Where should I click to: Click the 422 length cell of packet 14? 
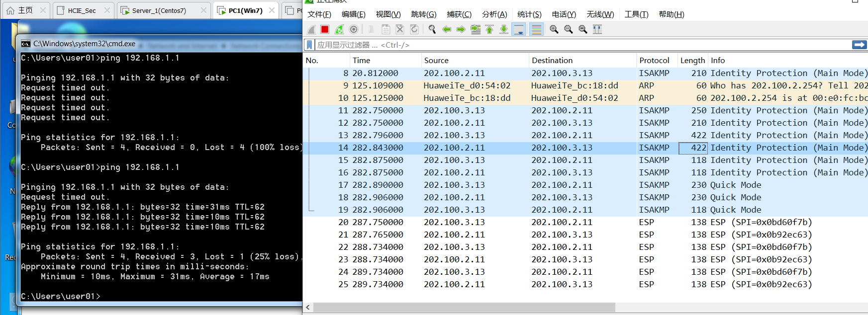click(693, 148)
